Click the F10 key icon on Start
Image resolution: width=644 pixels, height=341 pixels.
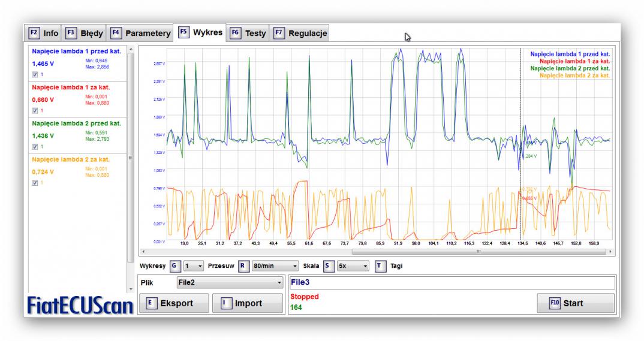554,303
